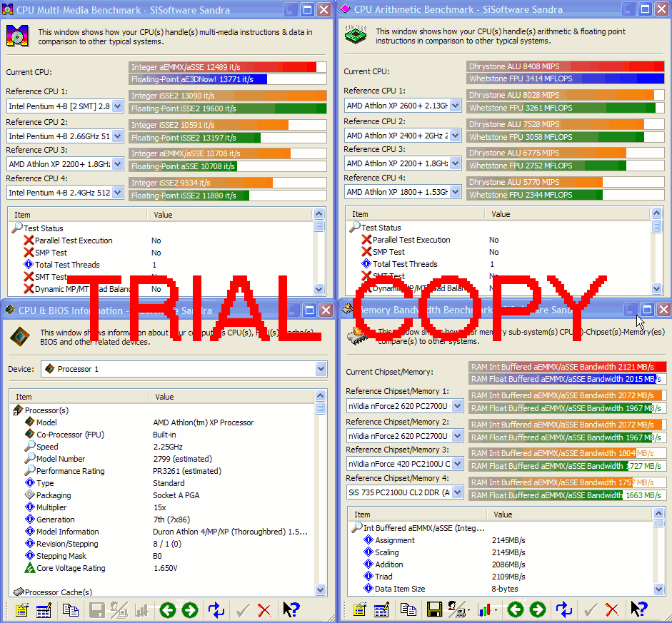Screen dimensions: 672x623
Task: Click the Value column header in Memory Bandwidth Benchmark
Action: 569,515
